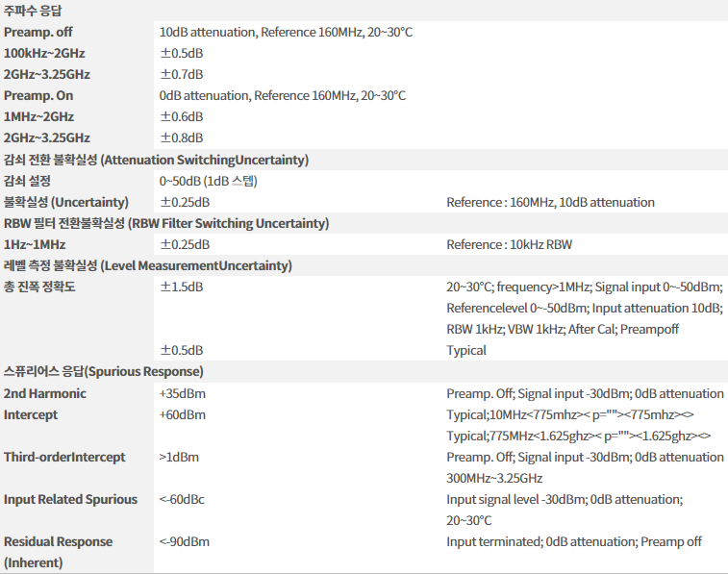Click the Residual Response <-90dBm value
This screenshot has width=728, height=574.
(185, 541)
